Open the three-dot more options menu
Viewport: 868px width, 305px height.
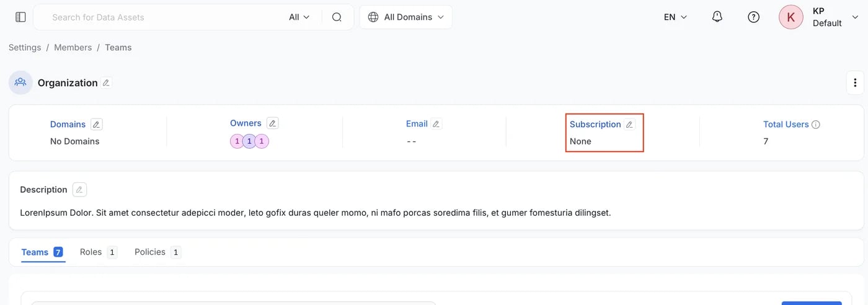[x=855, y=82]
